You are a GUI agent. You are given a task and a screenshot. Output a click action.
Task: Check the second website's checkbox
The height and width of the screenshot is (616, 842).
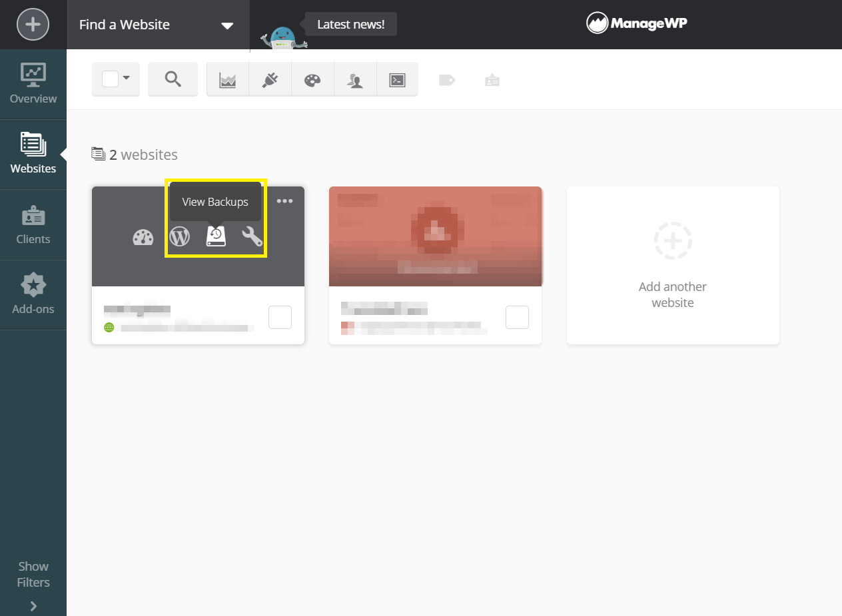(x=517, y=317)
